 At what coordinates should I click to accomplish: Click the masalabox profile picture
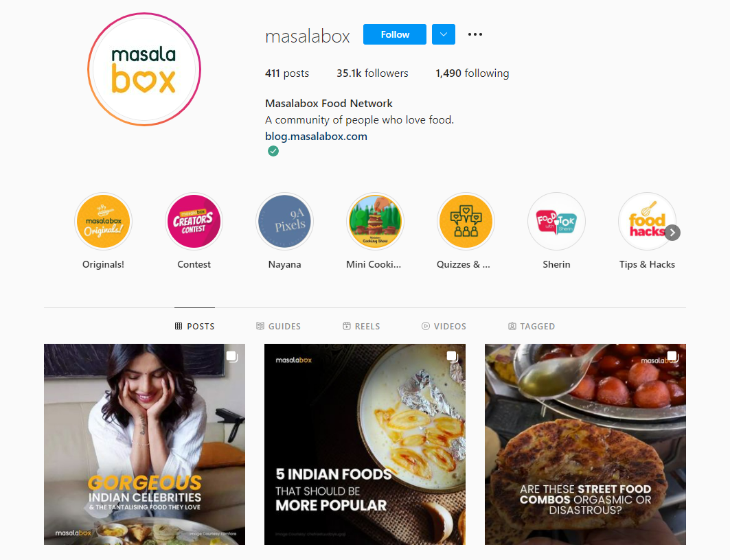pyautogui.click(x=144, y=69)
